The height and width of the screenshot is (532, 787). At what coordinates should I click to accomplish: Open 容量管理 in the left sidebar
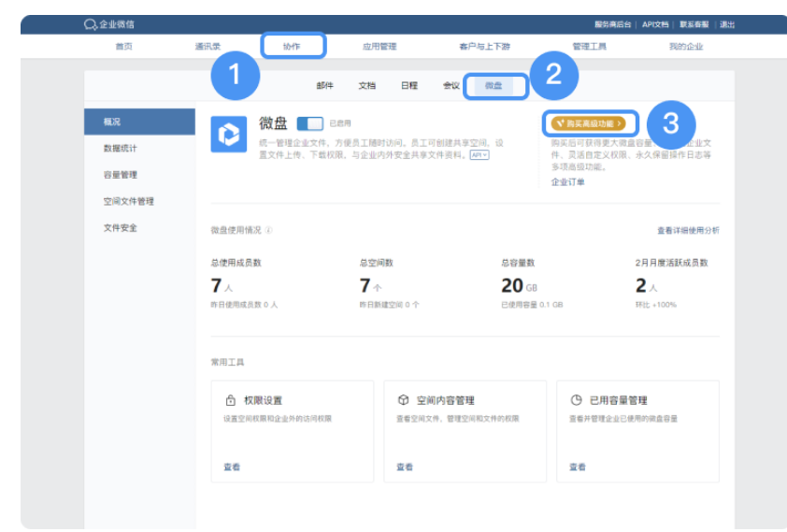121,175
